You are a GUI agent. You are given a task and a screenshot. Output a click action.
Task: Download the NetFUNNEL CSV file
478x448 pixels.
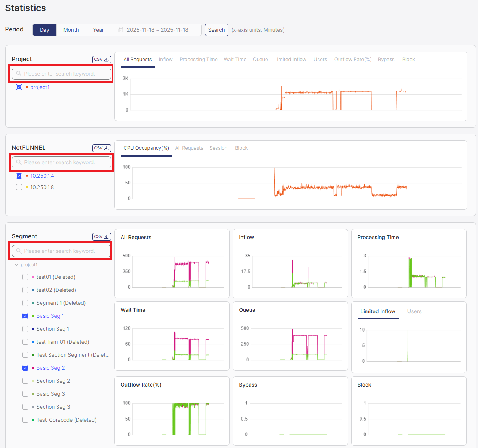coord(102,148)
